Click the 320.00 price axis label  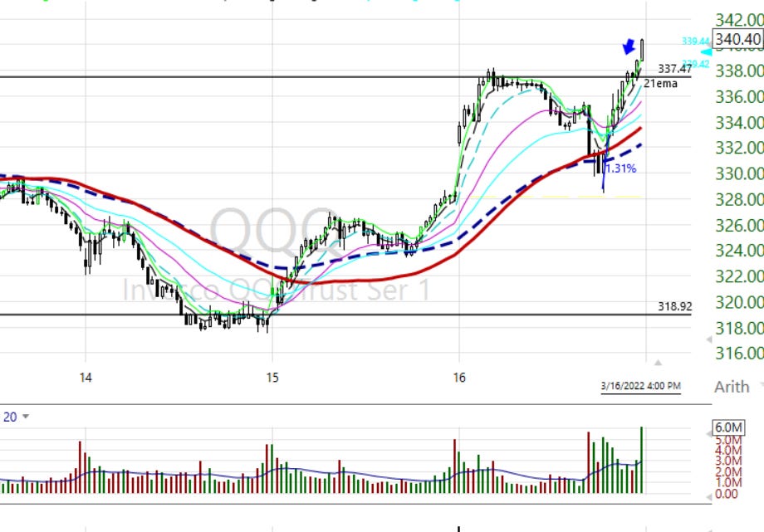[x=739, y=302]
